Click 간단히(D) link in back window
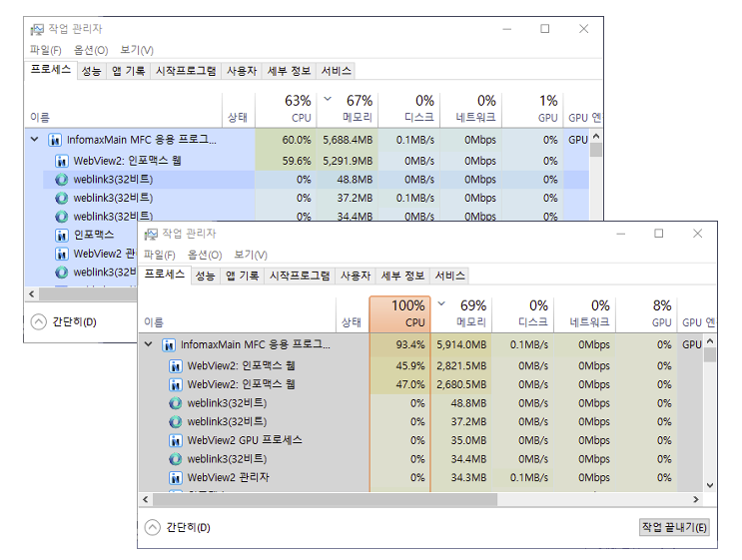The height and width of the screenshot is (560, 742). click(x=74, y=322)
